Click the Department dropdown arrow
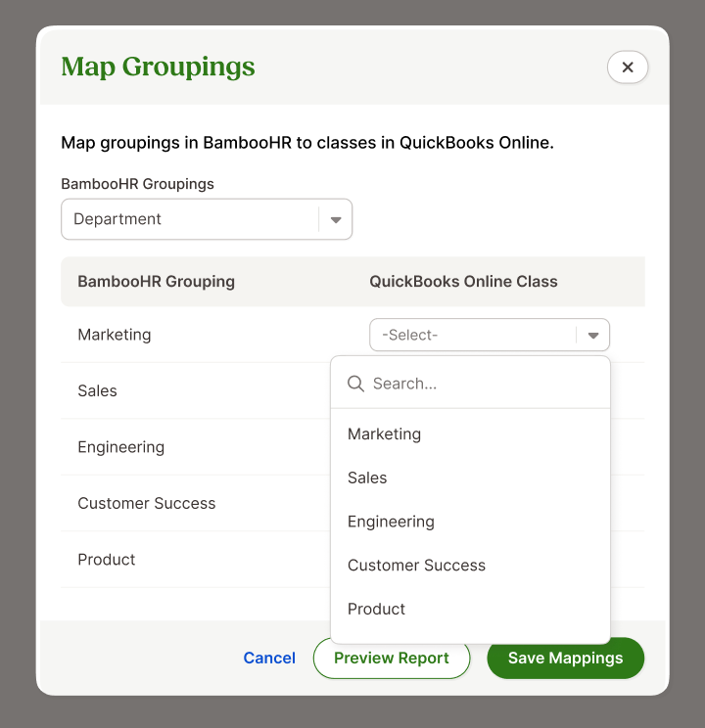Screen dimensions: 705x728 tap(336, 219)
